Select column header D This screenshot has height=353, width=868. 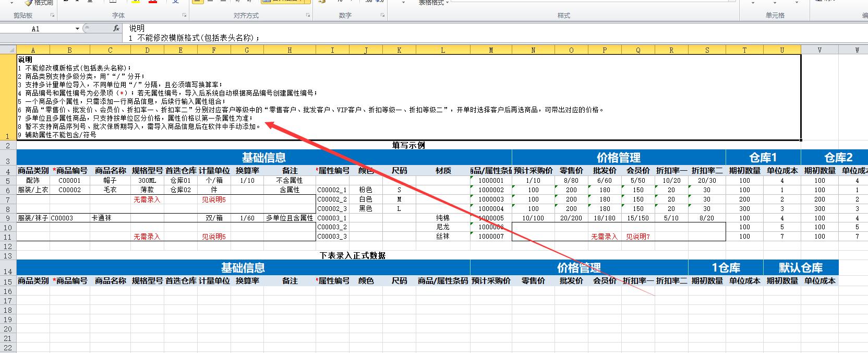coord(147,50)
